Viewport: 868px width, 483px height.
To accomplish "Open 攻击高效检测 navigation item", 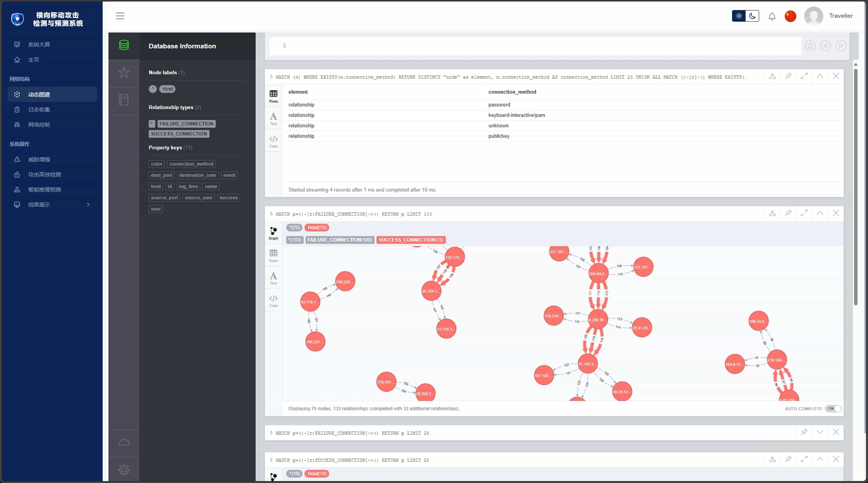I will point(52,175).
